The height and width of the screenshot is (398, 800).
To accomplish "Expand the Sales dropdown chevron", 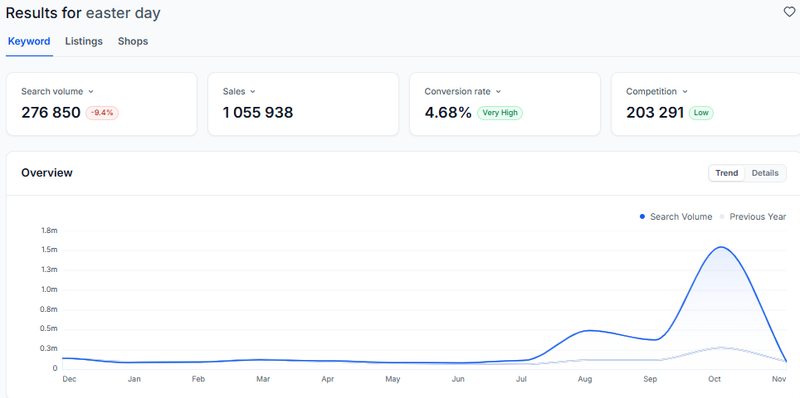I will pos(253,92).
